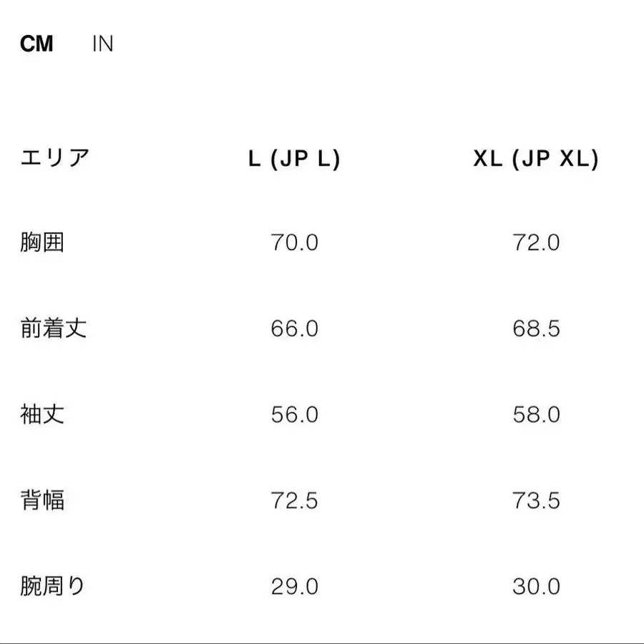Screen dimensions: 644x644
Task: Select the 70.0 chest value for L
Action: [294, 243]
